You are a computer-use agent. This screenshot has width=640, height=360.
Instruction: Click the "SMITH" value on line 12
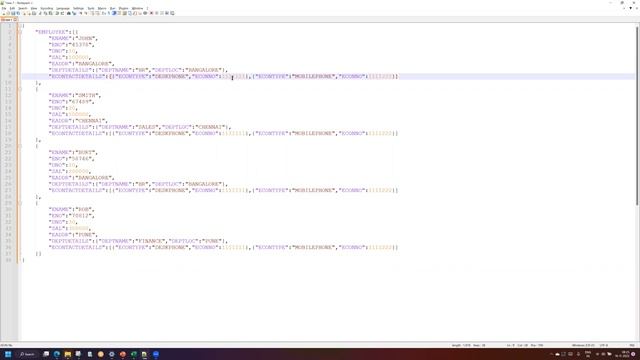click(87, 95)
